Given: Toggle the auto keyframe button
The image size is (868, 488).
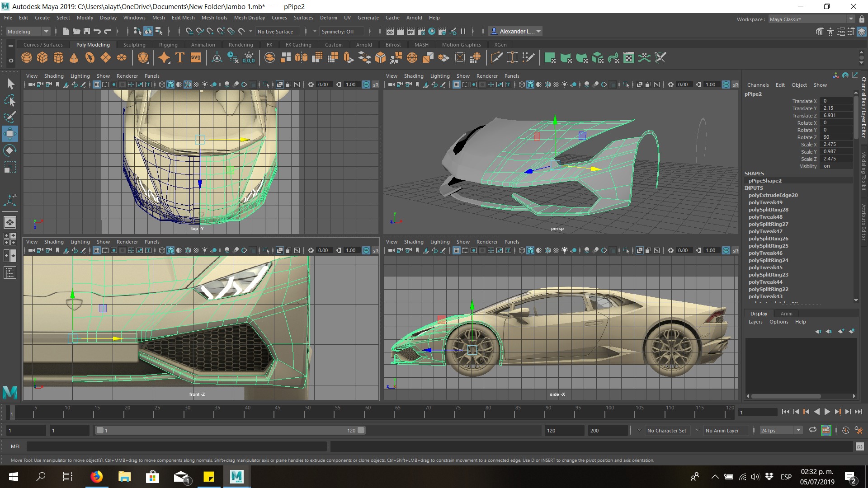Looking at the screenshot, I should pos(846,430).
